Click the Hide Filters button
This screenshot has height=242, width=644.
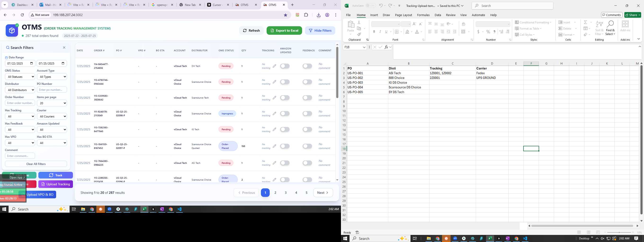point(320,30)
